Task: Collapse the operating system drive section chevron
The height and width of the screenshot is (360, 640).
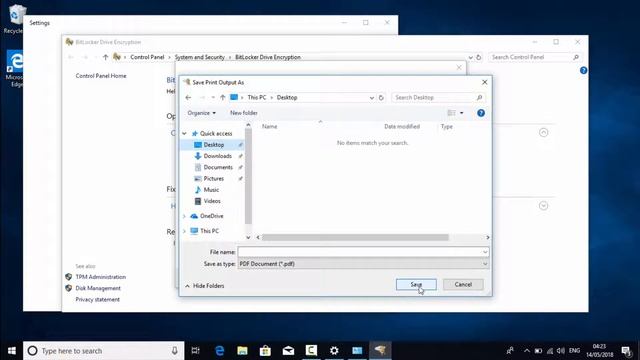Action: point(543,133)
